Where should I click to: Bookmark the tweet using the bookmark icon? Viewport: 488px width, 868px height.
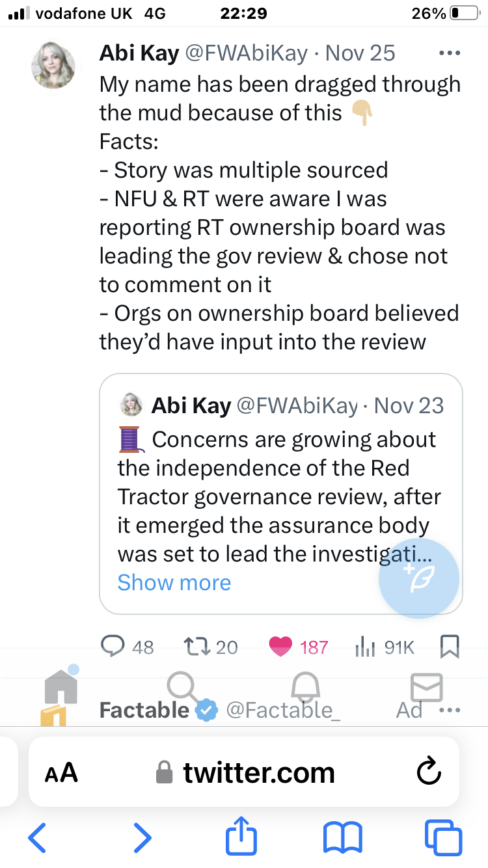tap(449, 647)
